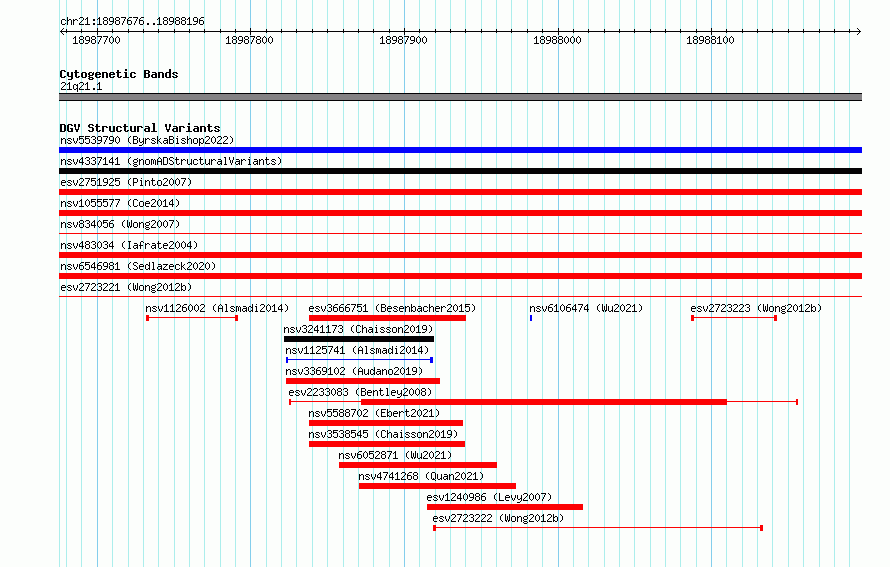The image size is (890, 567).
Task: Click the esv2751925 (Pinto2007) label
Action: pyautogui.click(x=126, y=182)
